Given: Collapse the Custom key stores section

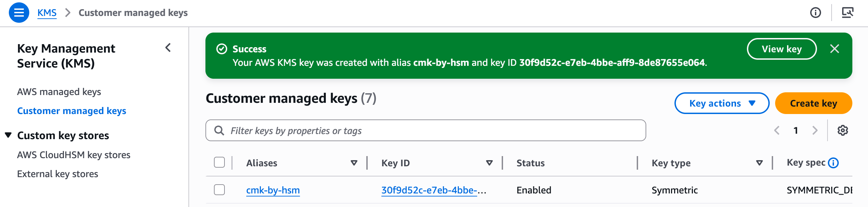Looking at the screenshot, I should coord(9,135).
